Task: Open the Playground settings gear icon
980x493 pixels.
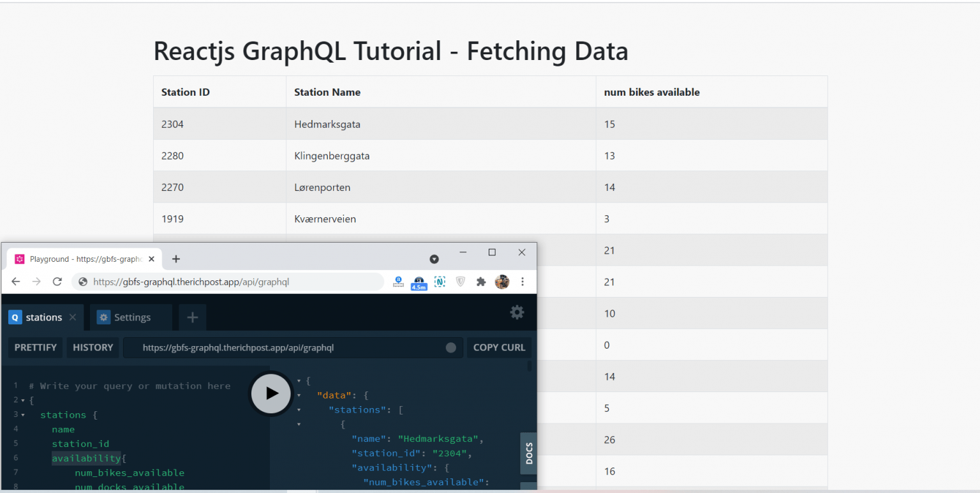Action: tap(517, 312)
